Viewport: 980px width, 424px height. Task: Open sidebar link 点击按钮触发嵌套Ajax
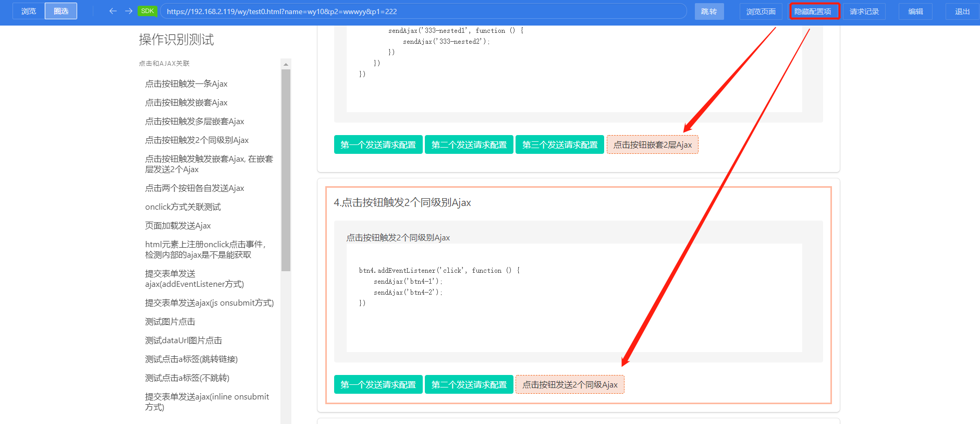186,102
